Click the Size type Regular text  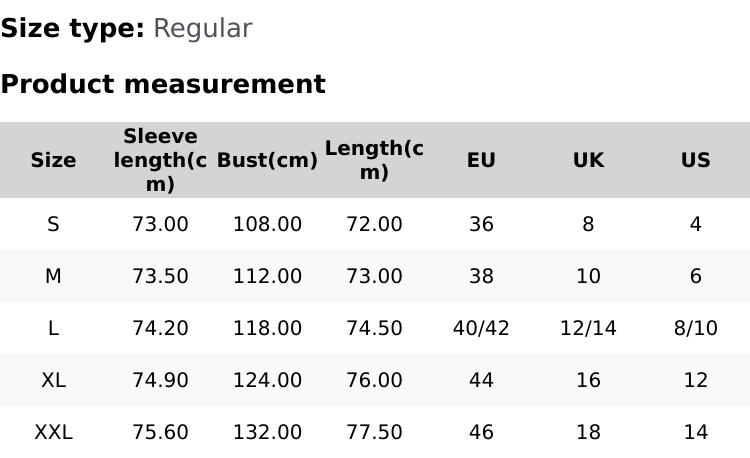202,28
